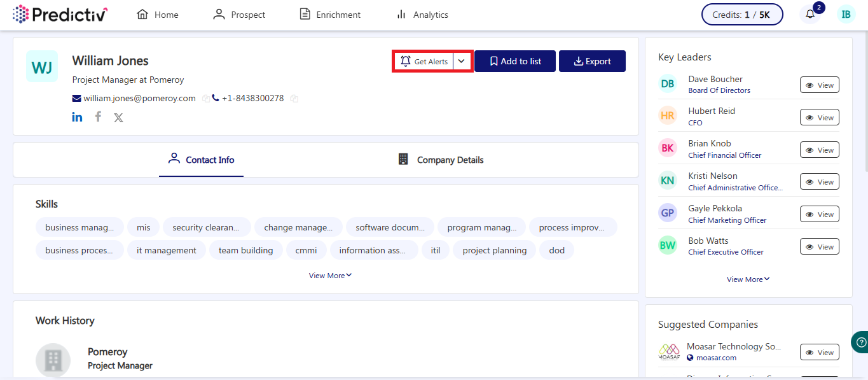Click the Credits 1 / 5K pill
The height and width of the screenshot is (380, 868).
click(742, 15)
